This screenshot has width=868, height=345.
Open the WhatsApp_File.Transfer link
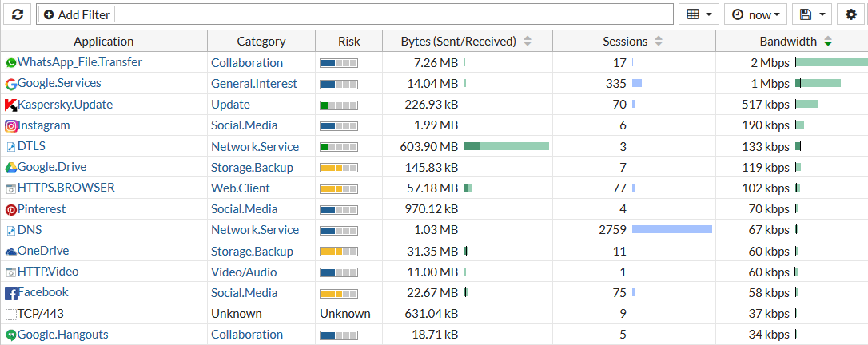click(80, 62)
